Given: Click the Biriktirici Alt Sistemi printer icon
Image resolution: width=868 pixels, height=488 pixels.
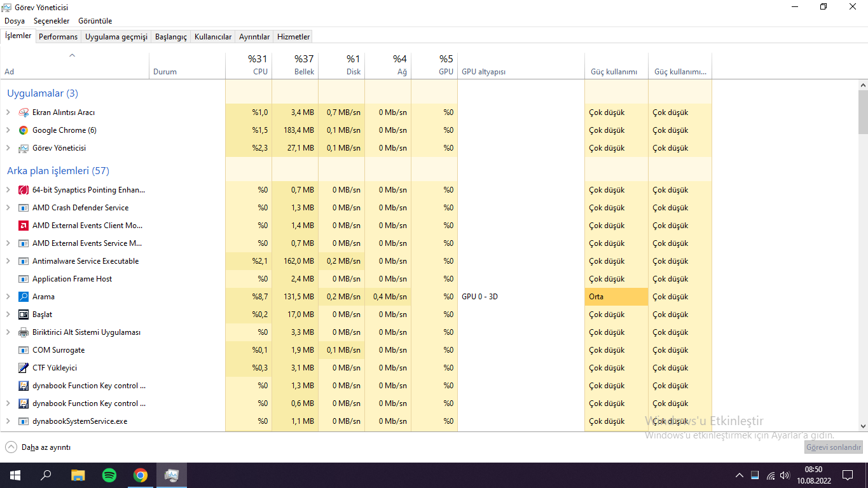Looking at the screenshot, I should 24,332.
